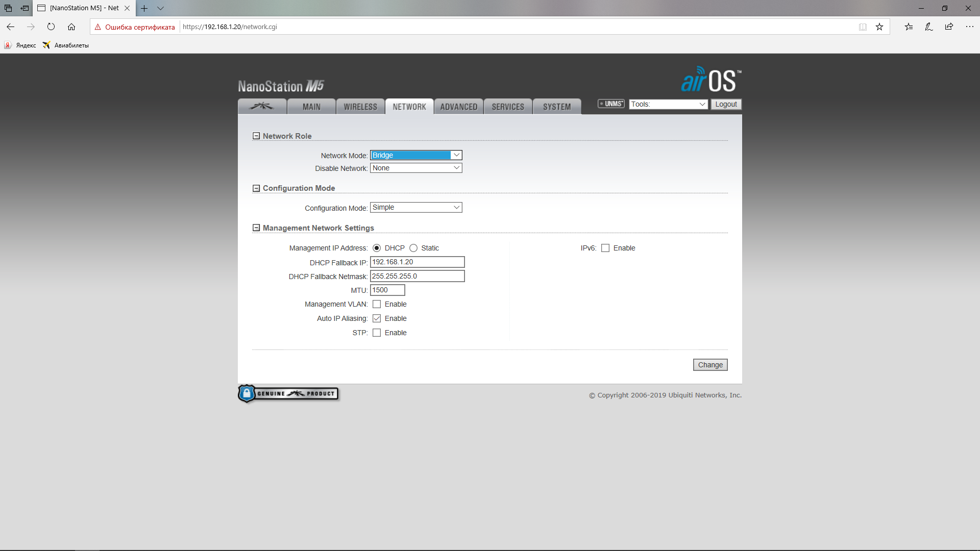Click the UNMS status button
980x551 pixels.
pyautogui.click(x=611, y=104)
